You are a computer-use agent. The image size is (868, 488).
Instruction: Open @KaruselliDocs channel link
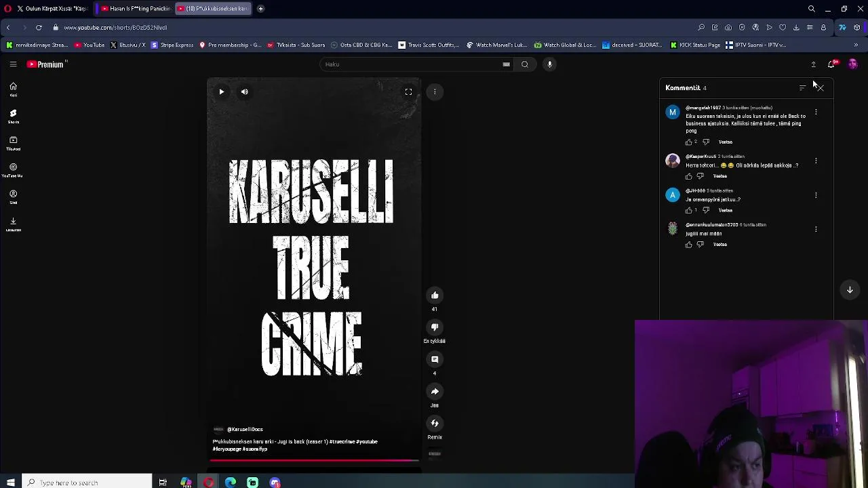click(245, 429)
